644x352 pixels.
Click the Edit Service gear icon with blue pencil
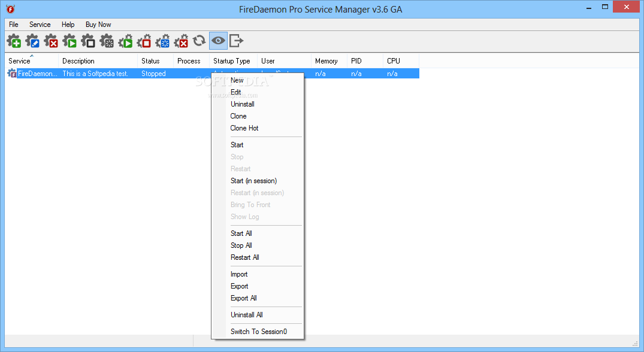click(x=32, y=41)
